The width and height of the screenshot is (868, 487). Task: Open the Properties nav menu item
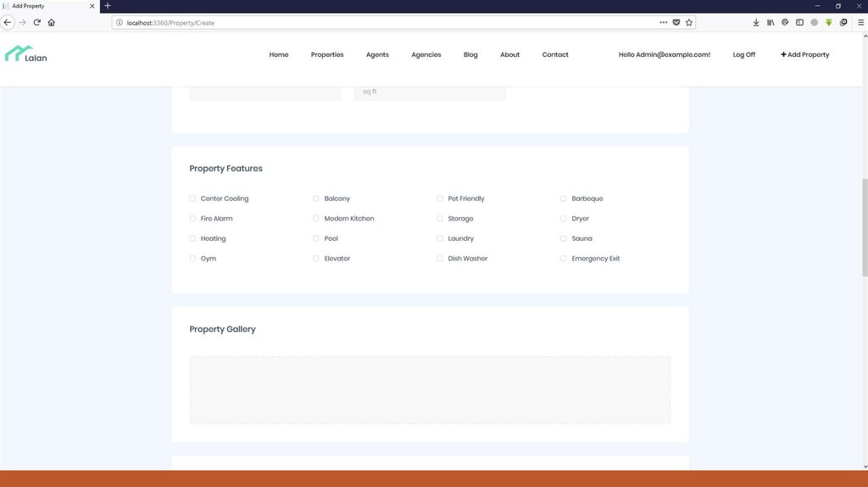[x=327, y=54]
